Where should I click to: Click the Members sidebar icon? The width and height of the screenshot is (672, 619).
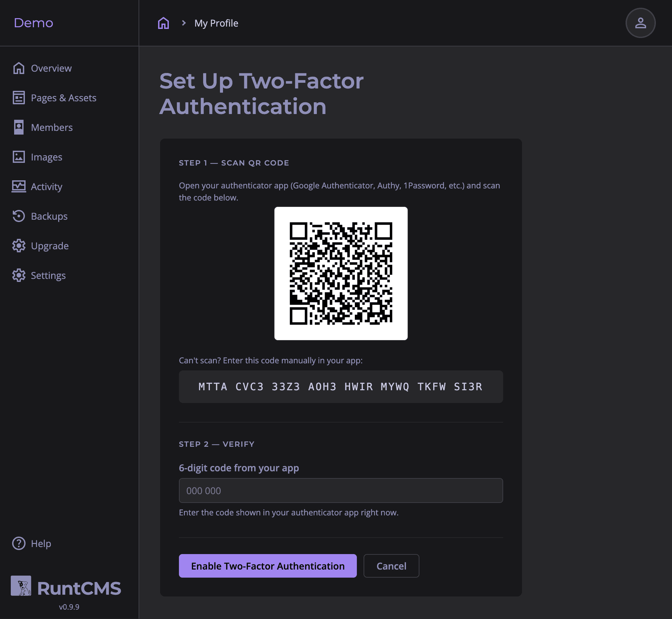click(18, 127)
